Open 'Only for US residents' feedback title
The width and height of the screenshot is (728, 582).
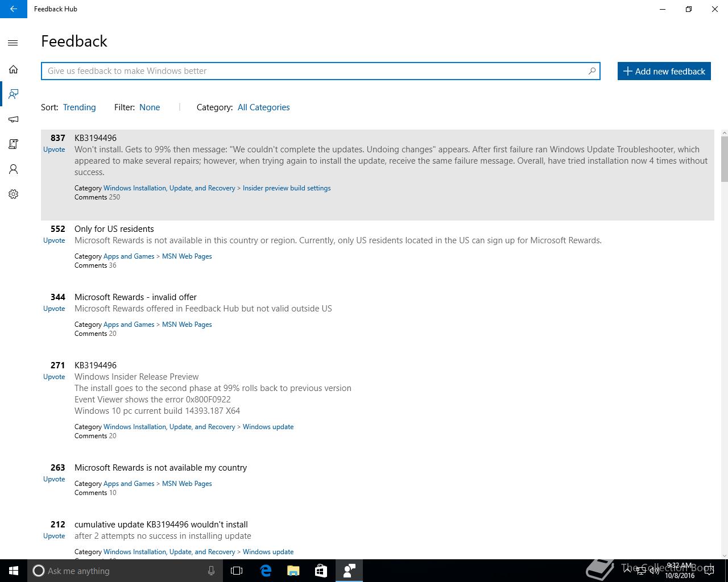tap(114, 229)
